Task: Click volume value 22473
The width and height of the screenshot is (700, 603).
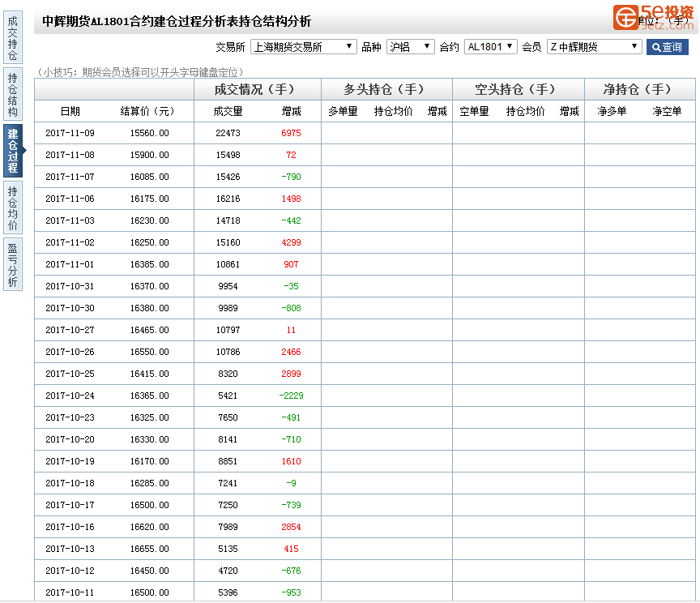Action: tap(228, 133)
